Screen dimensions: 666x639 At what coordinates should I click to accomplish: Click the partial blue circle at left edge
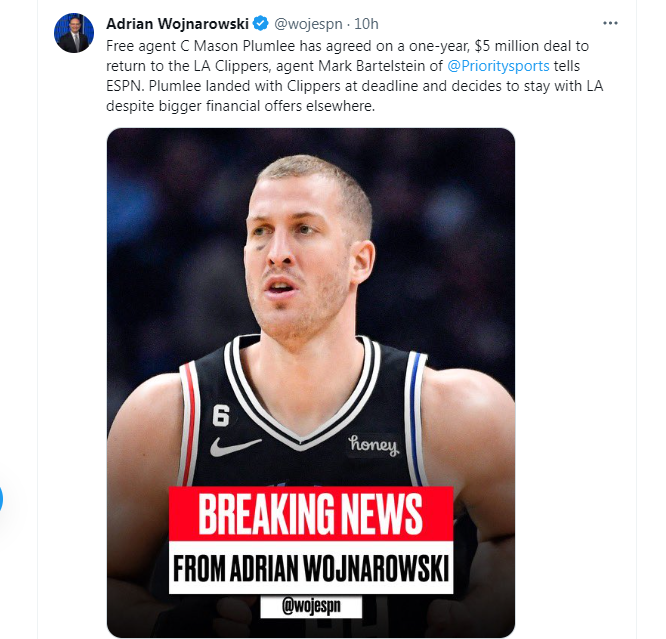(x=1, y=498)
